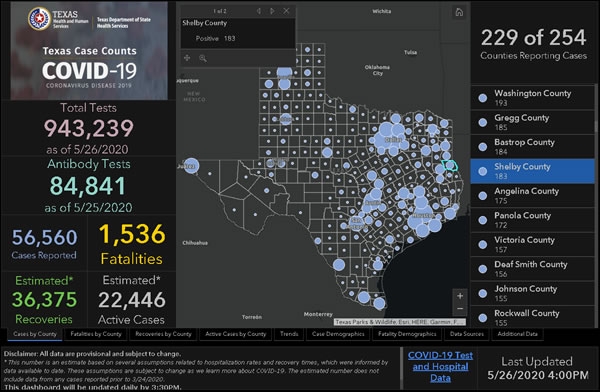Select Washington County in the list
The image size is (600, 392).
pyautogui.click(x=532, y=98)
